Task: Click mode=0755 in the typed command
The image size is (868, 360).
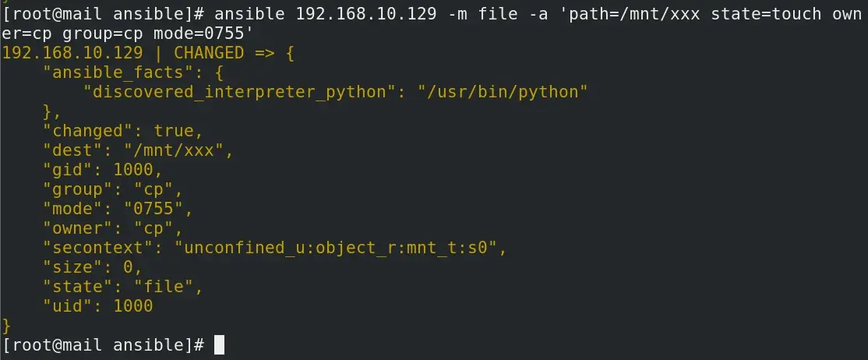Action: pyautogui.click(x=197, y=34)
